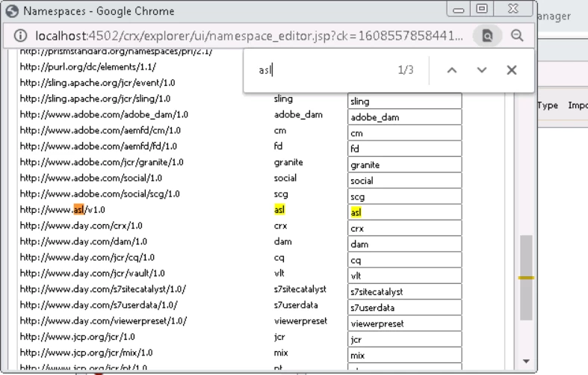The image size is (588, 375).
Task: Click the social prefix input field
Action: [405, 181]
